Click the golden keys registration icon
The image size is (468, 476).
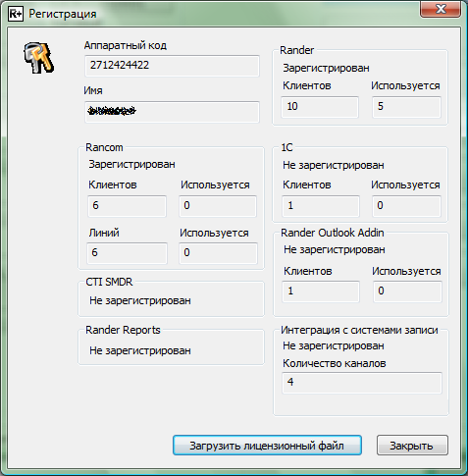(39, 58)
